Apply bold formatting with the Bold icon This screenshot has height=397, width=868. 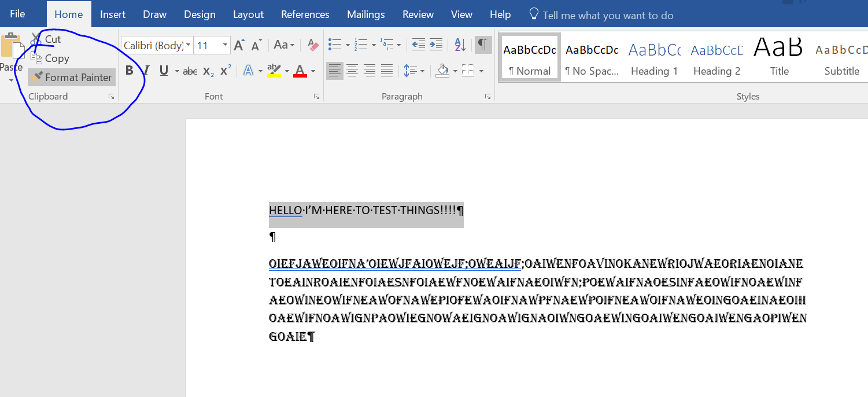(130, 70)
